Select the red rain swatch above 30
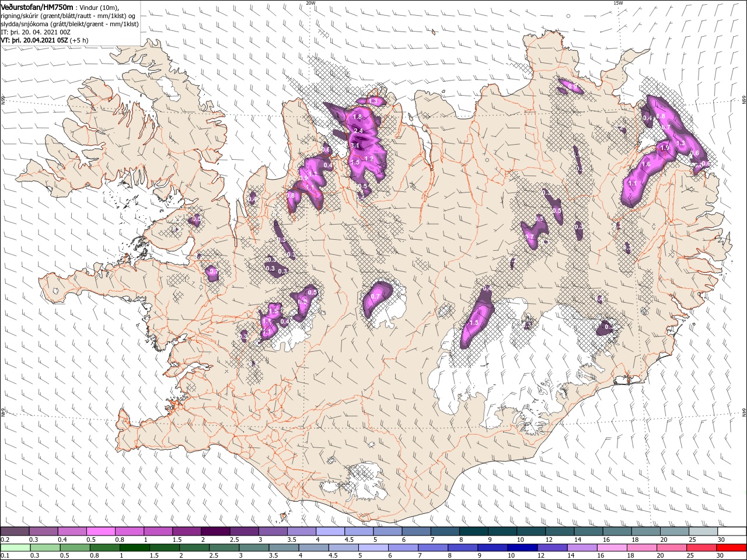This screenshot has width=747, height=560. pos(731,548)
